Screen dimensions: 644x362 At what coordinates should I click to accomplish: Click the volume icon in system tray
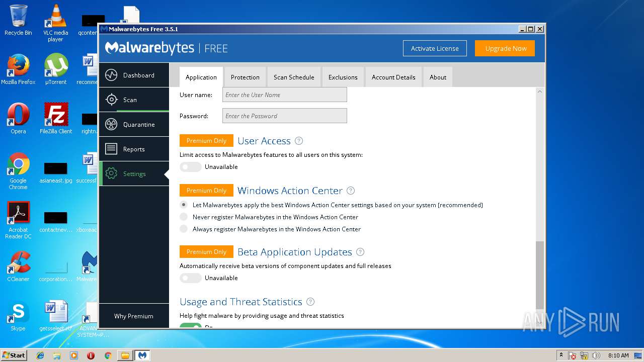pos(596,355)
